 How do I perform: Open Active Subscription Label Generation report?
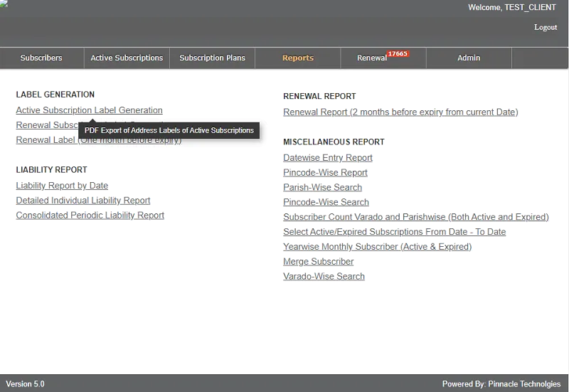[90, 111]
